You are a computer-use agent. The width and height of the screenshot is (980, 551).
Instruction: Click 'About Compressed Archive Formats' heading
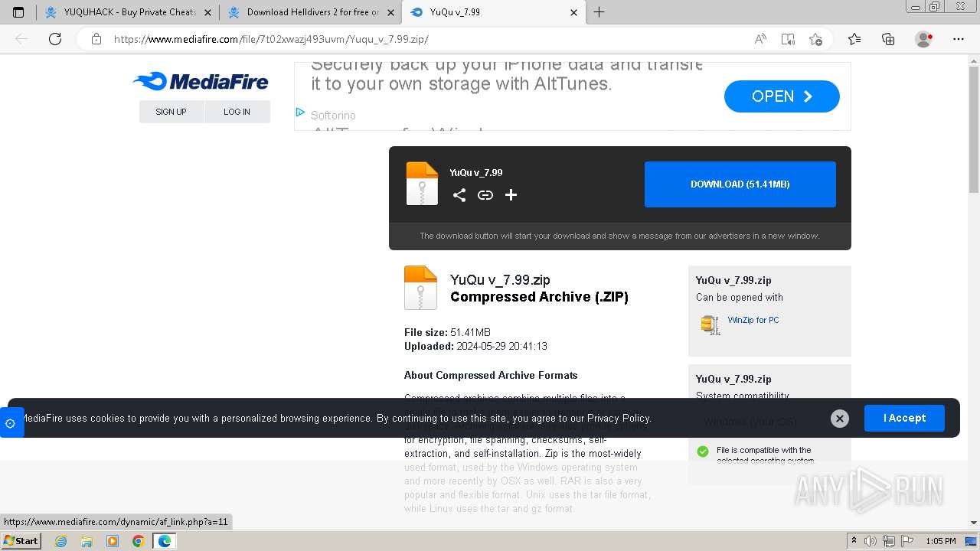[x=491, y=375]
